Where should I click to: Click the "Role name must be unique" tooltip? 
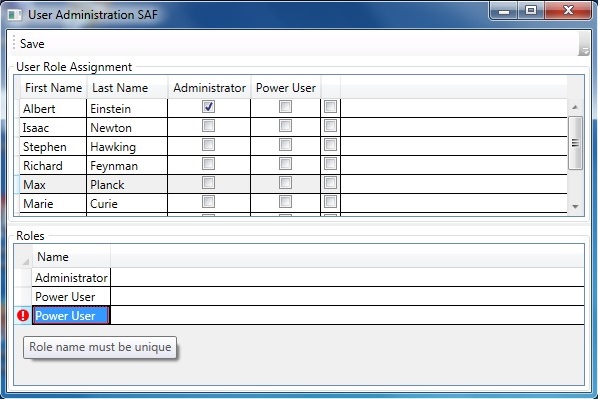[100, 347]
